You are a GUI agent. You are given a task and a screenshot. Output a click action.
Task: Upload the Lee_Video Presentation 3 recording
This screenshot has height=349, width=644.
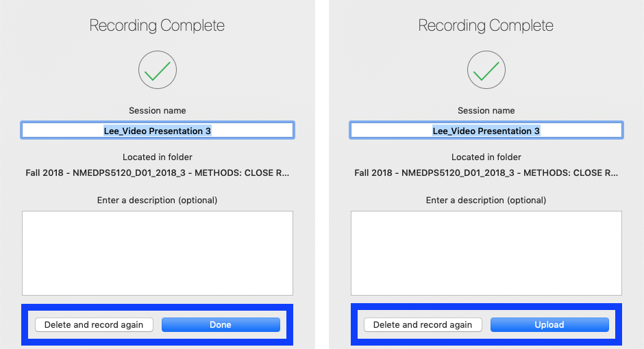(x=549, y=325)
